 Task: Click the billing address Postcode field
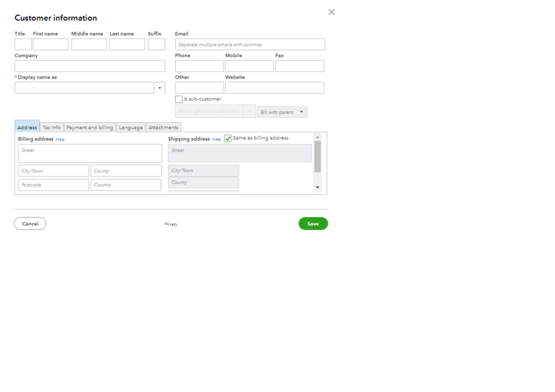click(53, 184)
